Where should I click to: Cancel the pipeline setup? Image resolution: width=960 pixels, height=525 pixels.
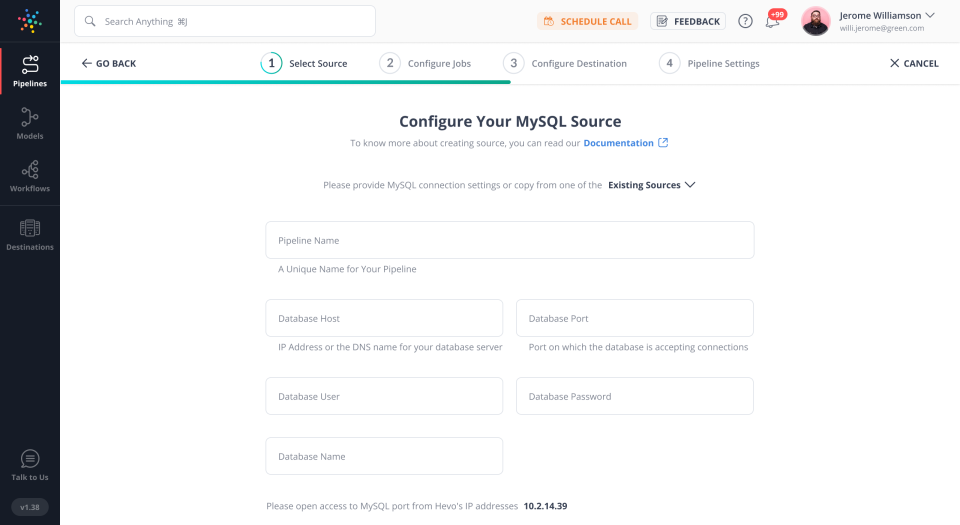tap(914, 64)
